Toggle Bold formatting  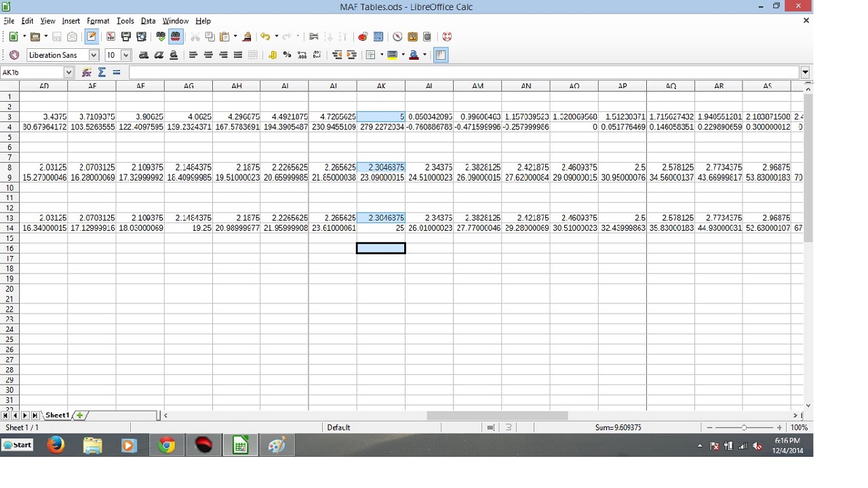[144, 55]
